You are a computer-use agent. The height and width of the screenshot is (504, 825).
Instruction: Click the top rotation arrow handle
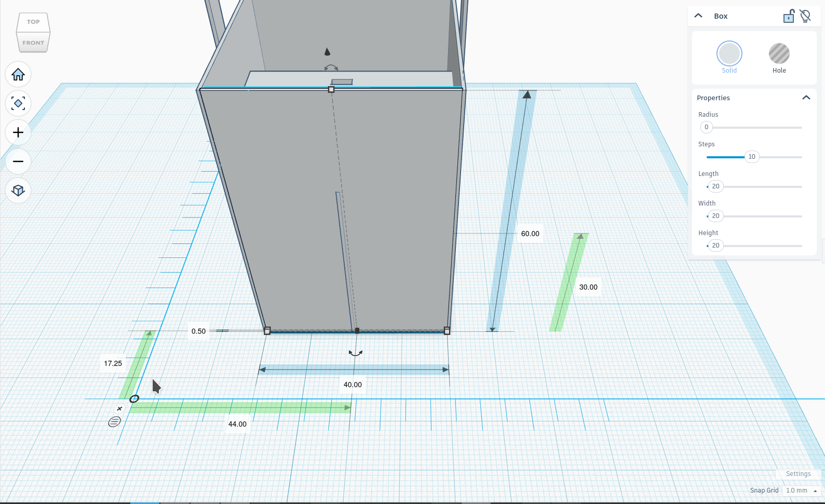tap(331, 67)
